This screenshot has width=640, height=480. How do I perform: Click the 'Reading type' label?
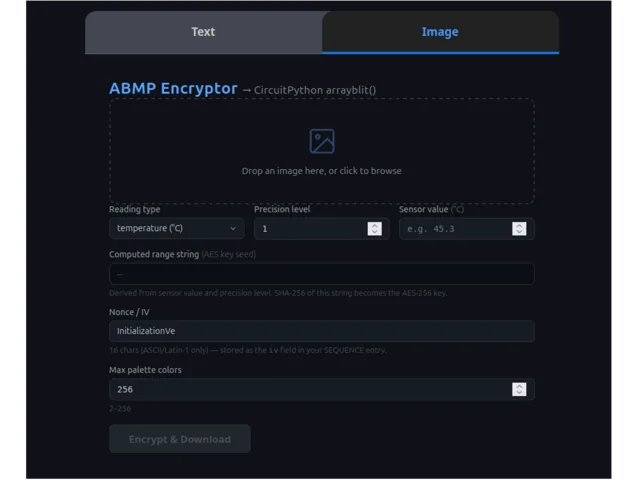point(134,209)
